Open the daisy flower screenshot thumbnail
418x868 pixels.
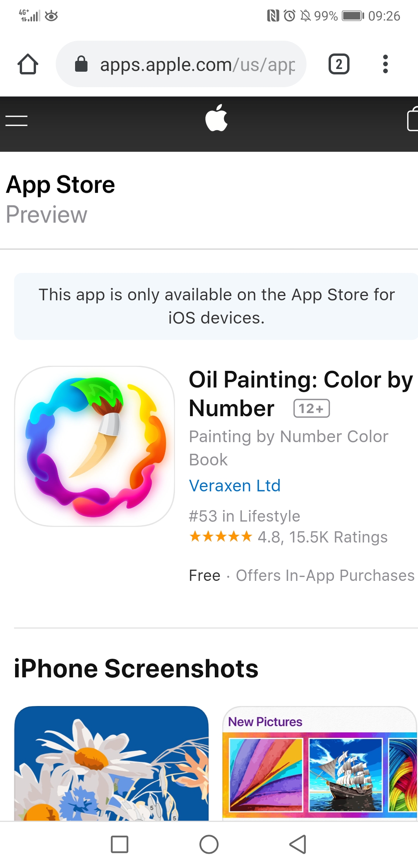coord(111,763)
